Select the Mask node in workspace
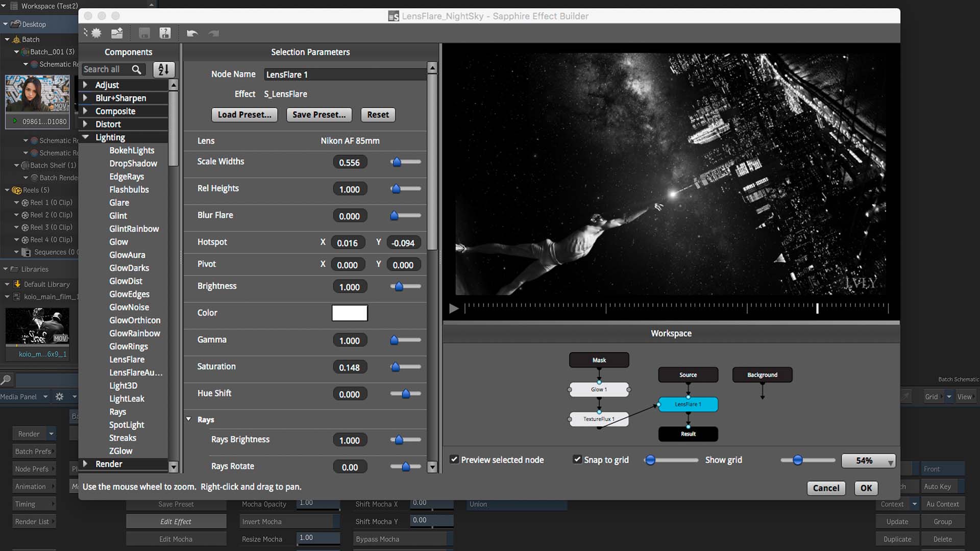Viewport: 980px width, 551px height. (x=598, y=360)
